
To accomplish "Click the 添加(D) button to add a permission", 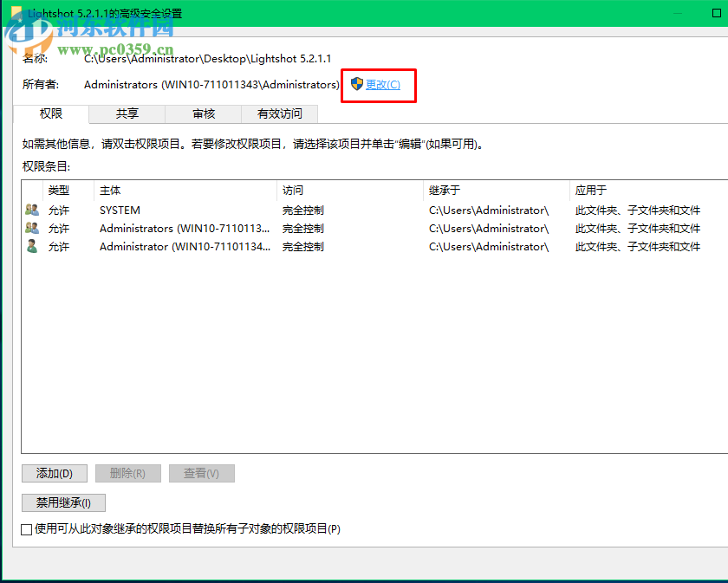I will tap(54, 473).
